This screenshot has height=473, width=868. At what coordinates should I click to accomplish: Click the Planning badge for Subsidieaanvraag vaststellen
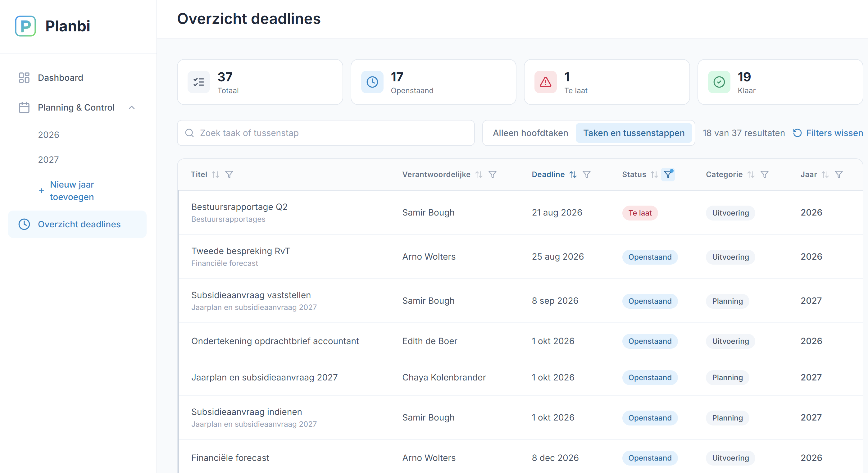click(727, 301)
